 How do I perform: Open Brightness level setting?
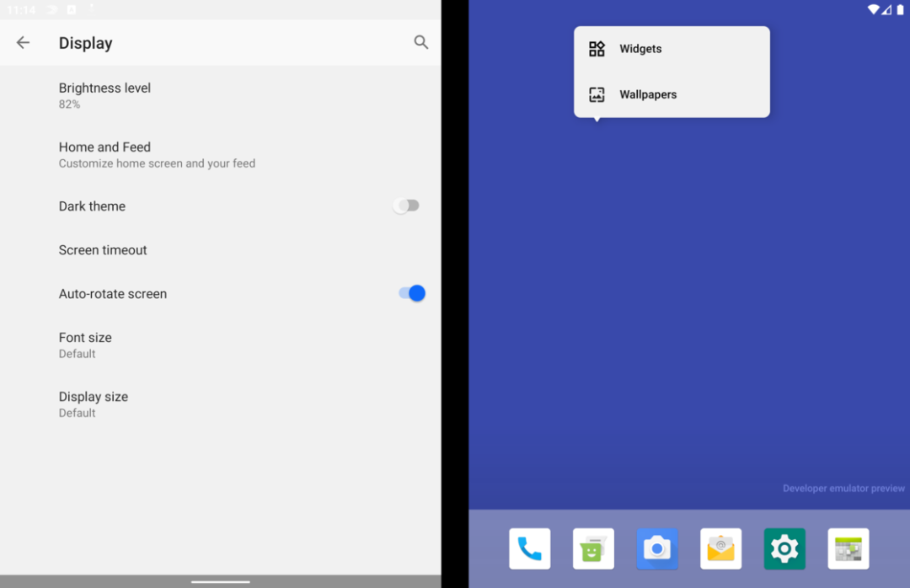click(x=221, y=95)
